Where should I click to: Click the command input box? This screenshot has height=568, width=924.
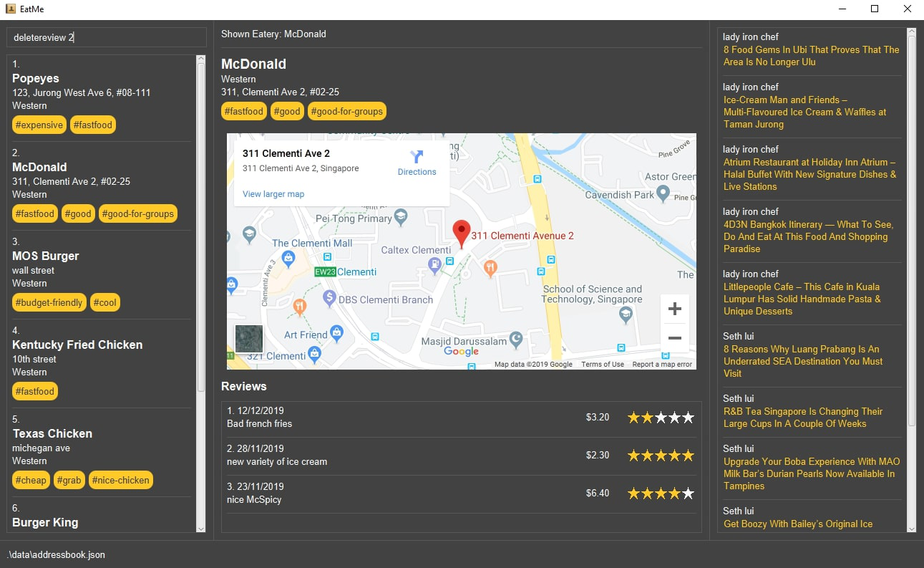(x=107, y=37)
